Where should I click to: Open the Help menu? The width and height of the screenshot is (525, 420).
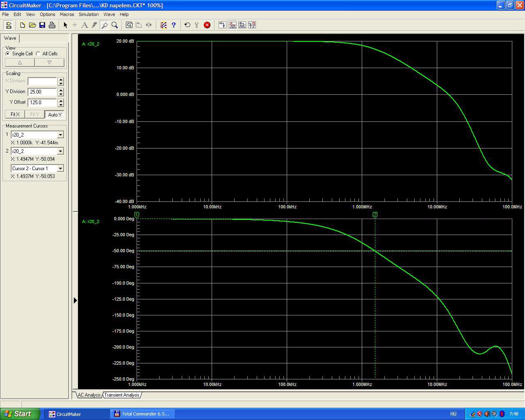click(x=124, y=14)
